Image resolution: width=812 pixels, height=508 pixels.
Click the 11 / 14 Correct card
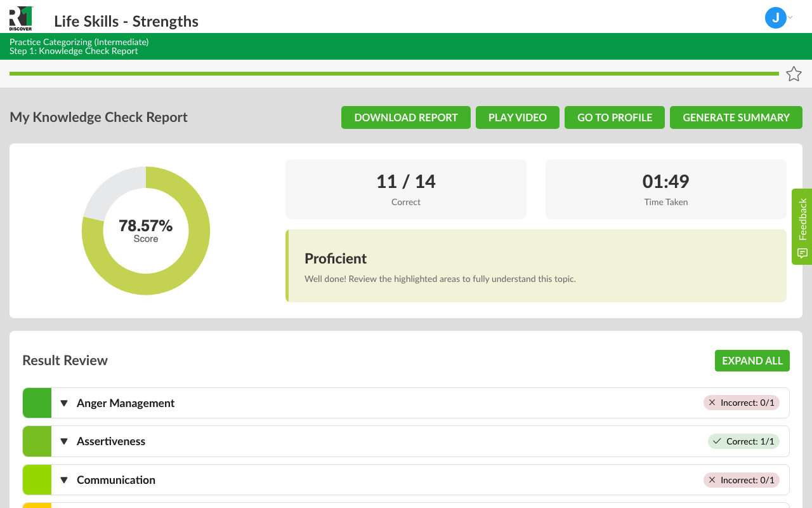pos(406,189)
